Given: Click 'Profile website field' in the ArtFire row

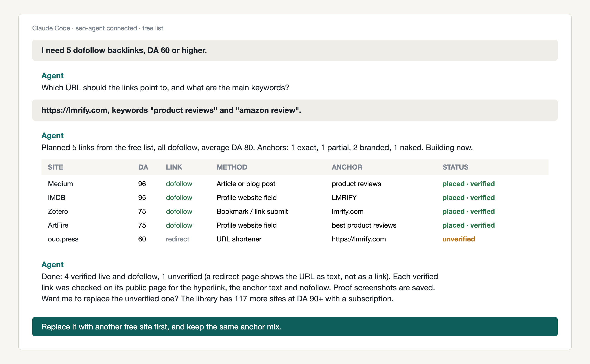Looking at the screenshot, I should [247, 225].
